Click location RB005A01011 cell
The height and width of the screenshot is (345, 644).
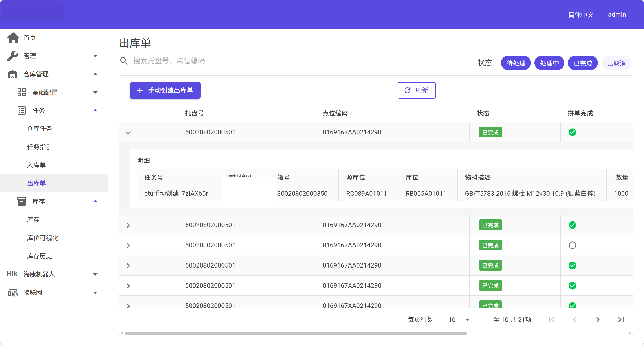426,193
